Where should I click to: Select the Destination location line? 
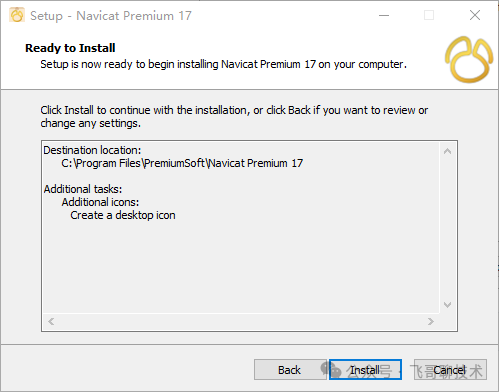92,150
